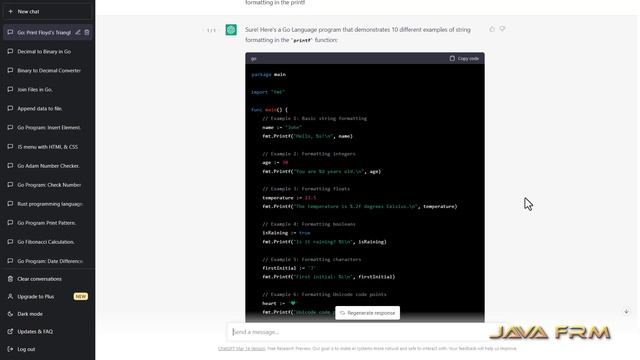Delete the Go: Print Floyd's chat using the trash icon
Viewport: 640px width, 360px height.
pyautogui.click(x=87, y=32)
